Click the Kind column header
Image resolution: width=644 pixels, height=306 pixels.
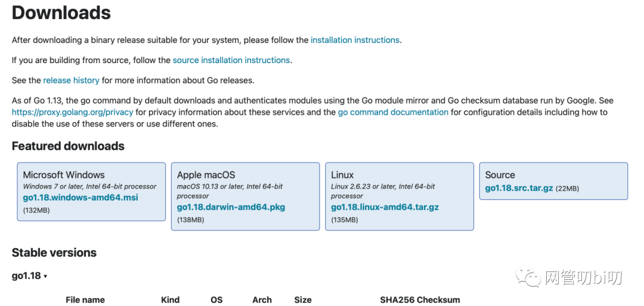click(x=170, y=300)
